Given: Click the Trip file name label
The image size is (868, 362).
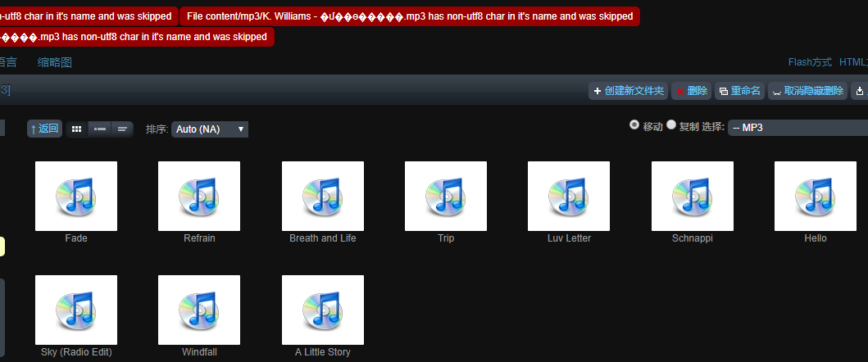Looking at the screenshot, I should pos(446,238).
